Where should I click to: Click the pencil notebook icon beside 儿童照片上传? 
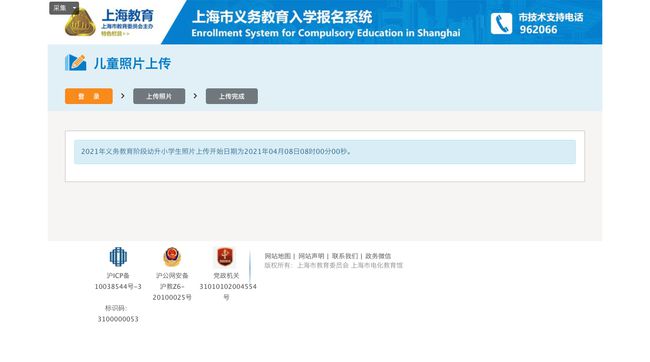pos(75,63)
